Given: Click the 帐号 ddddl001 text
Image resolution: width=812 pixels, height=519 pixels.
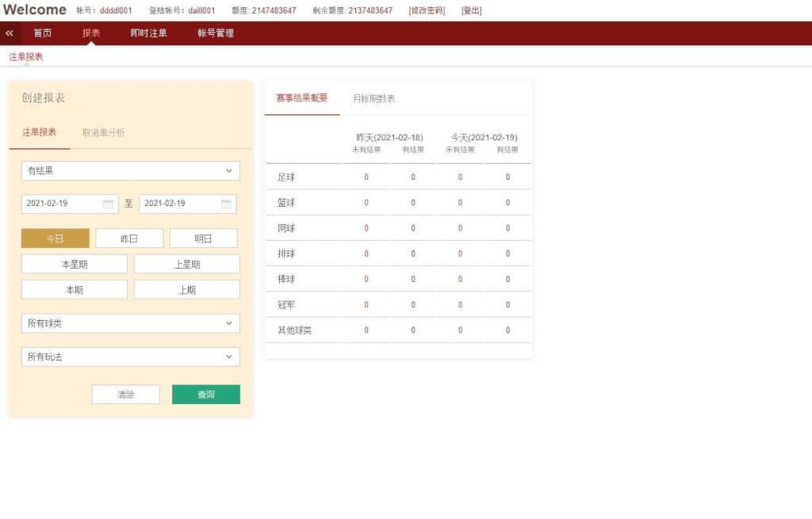Looking at the screenshot, I should (104, 10).
